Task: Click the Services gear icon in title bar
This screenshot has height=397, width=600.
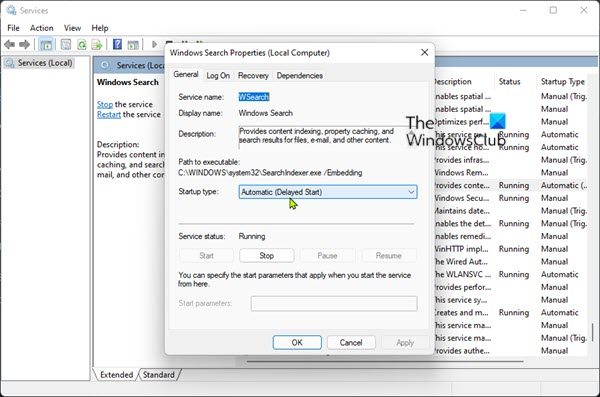Action: pos(11,10)
